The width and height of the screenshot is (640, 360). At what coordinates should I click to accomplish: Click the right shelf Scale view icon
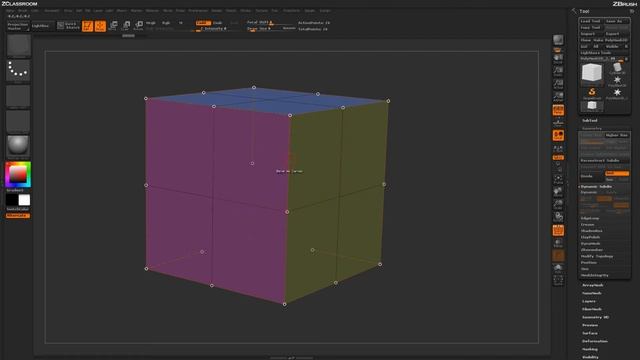point(558,204)
